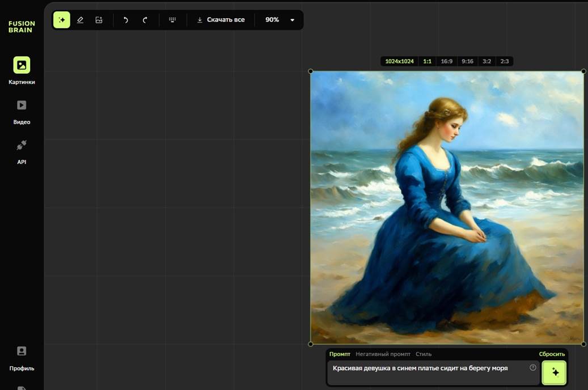Expand the 90% zoom dropdown arrow
588x390 pixels.
pyautogui.click(x=293, y=20)
